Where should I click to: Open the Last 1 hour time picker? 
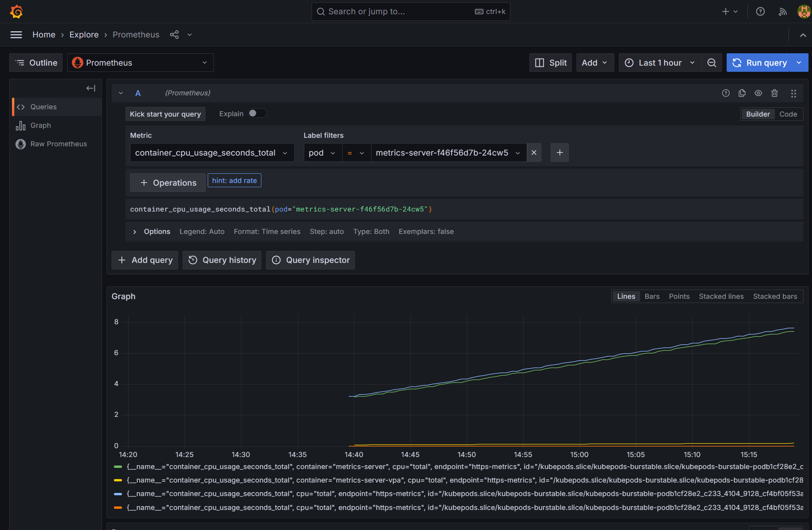click(659, 63)
